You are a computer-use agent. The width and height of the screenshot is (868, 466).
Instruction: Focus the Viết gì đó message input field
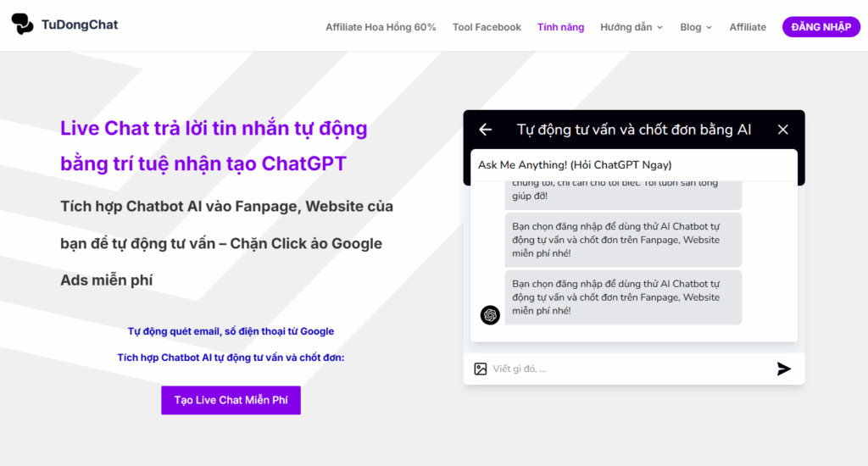click(631, 369)
